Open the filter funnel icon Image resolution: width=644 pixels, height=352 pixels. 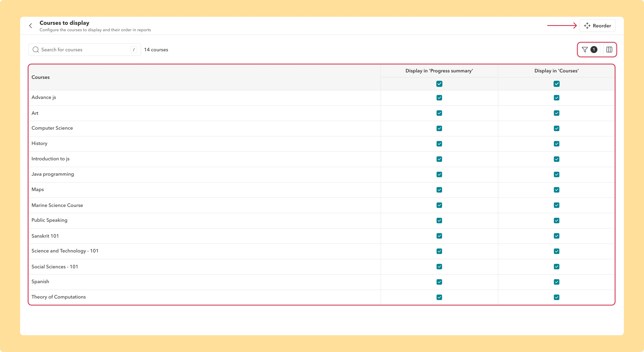click(x=585, y=50)
